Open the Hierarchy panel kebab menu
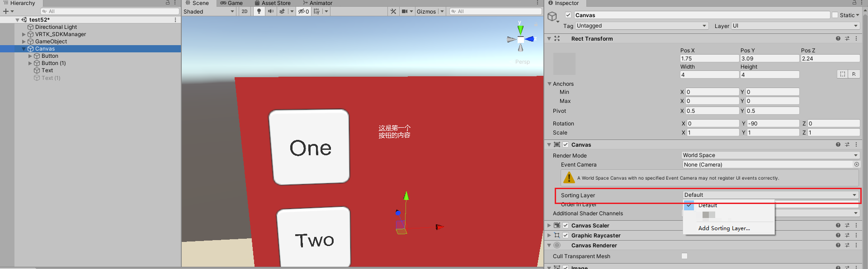Viewport: 868px width, 269px height. 175,3
